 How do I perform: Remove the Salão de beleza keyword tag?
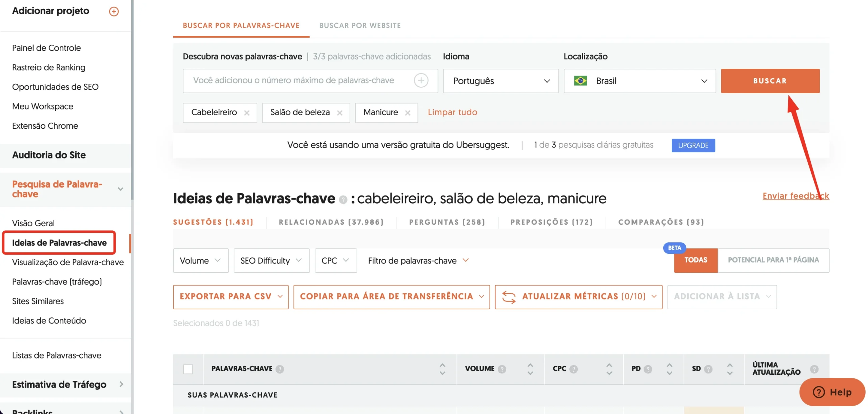339,113
